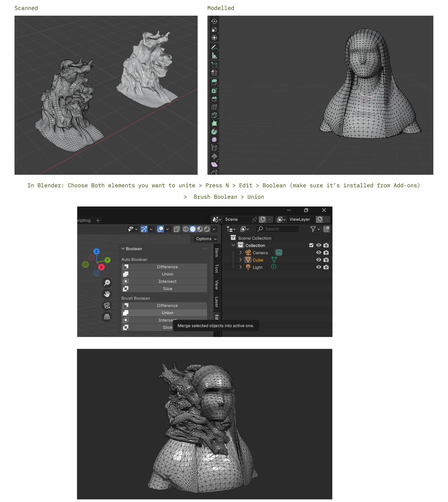Uncheck the Collection exclude checkbox
This screenshot has height=502, width=448.
click(311, 245)
